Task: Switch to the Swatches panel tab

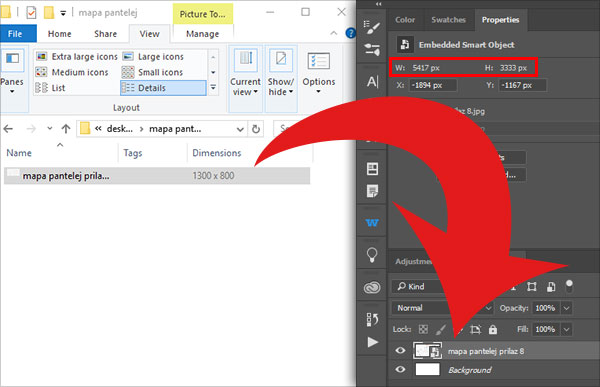Action: point(448,20)
